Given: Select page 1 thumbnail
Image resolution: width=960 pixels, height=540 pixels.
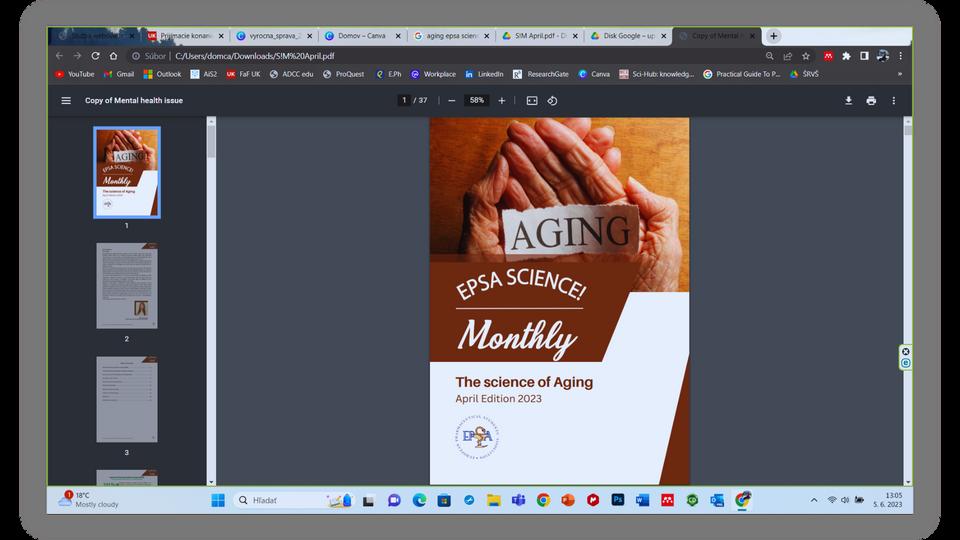Looking at the screenshot, I should [127, 172].
